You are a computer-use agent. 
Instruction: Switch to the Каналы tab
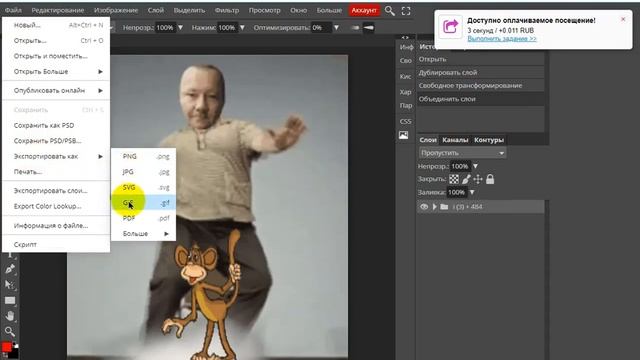click(455, 140)
